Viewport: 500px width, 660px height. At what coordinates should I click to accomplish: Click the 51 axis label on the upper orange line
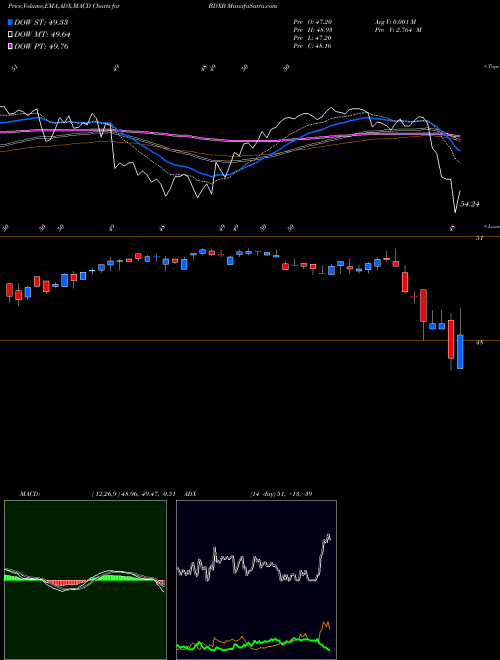(x=479, y=238)
